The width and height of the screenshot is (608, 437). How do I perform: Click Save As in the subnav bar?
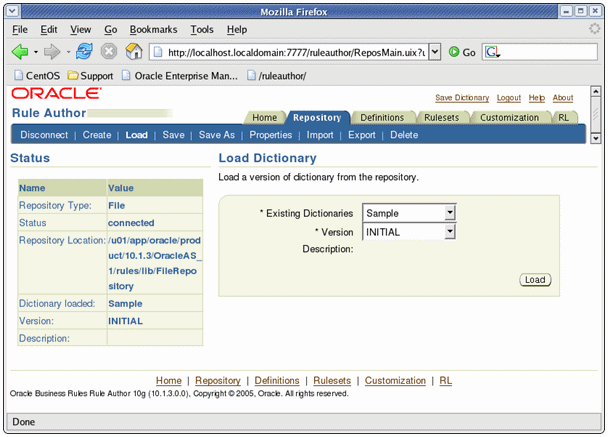[x=217, y=135]
